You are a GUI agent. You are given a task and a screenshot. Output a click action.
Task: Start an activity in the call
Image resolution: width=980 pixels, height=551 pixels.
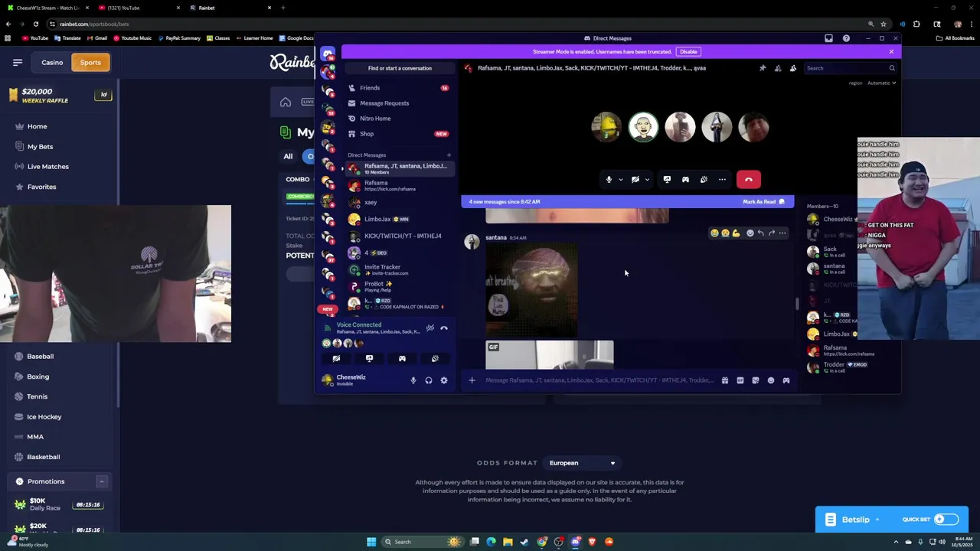[685, 180]
